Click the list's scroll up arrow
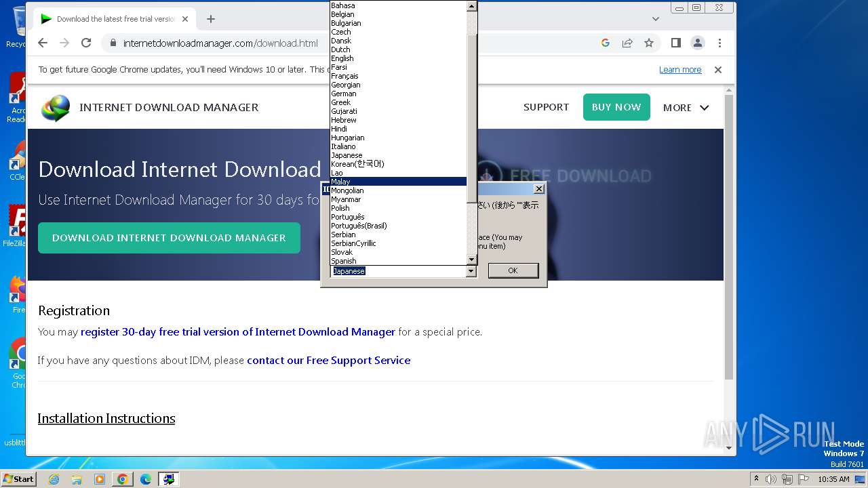The height and width of the screenshot is (488, 868). (x=472, y=6)
